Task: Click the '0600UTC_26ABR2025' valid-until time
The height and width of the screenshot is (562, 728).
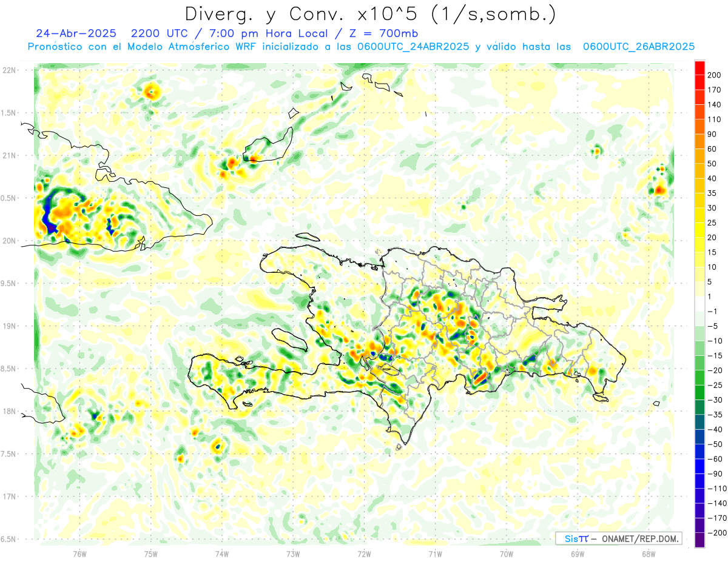Action: [x=638, y=47]
